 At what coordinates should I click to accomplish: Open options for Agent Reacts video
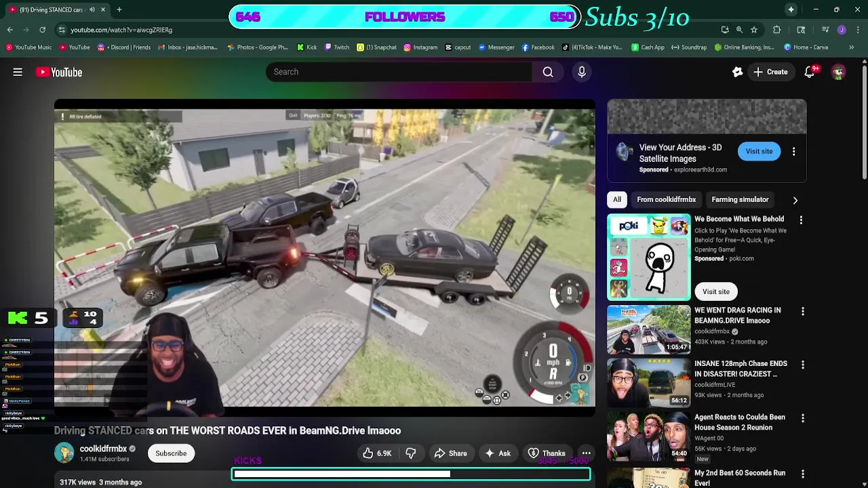(803, 418)
